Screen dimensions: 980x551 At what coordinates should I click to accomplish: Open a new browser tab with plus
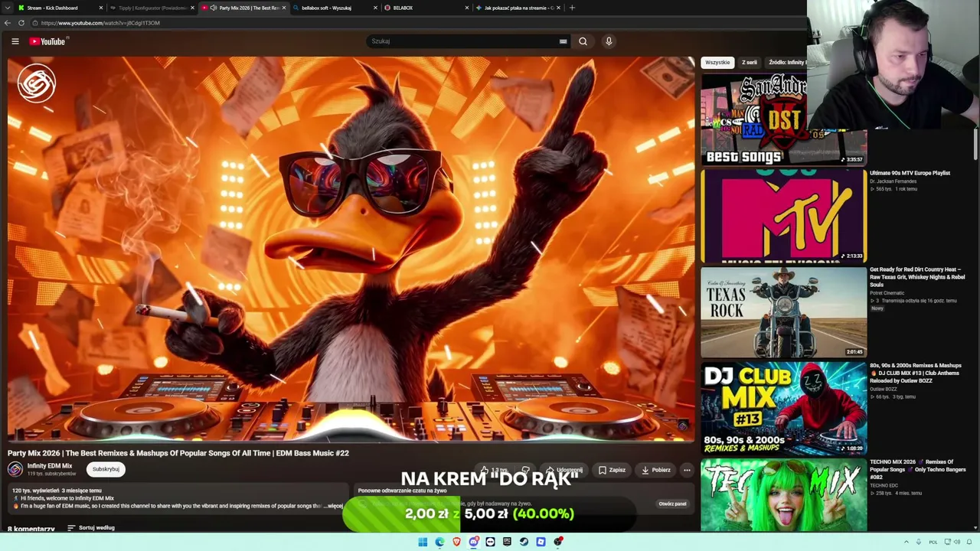coord(572,8)
